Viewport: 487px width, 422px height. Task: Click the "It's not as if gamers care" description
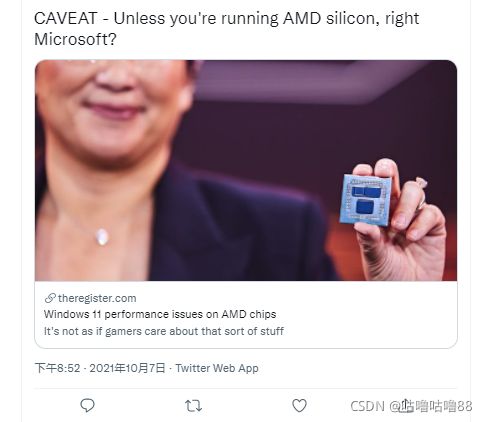pyautogui.click(x=164, y=331)
